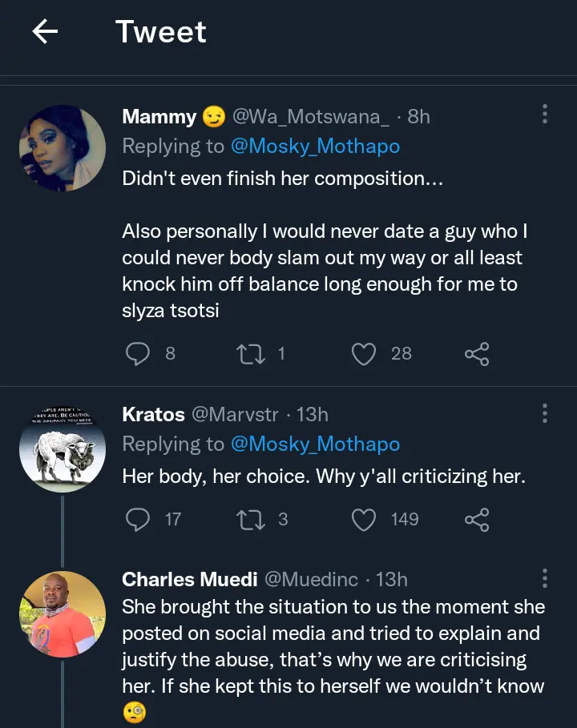Share Mammy's tweet
The height and width of the screenshot is (728, 577).
477,353
